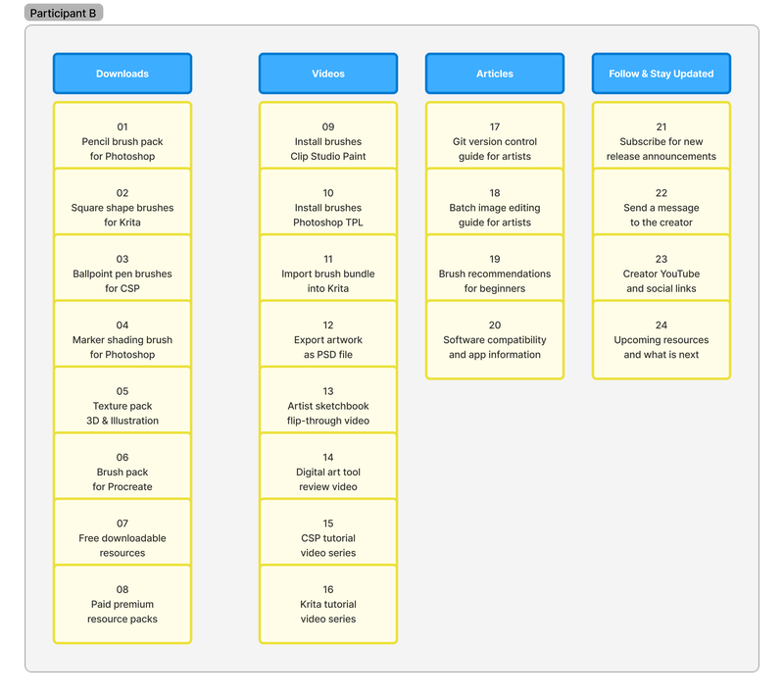The image size is (784, 697).
Task: Select card 19 Brush recommendations for beginners
Action: pyautogui.click(x=494, y=270)
